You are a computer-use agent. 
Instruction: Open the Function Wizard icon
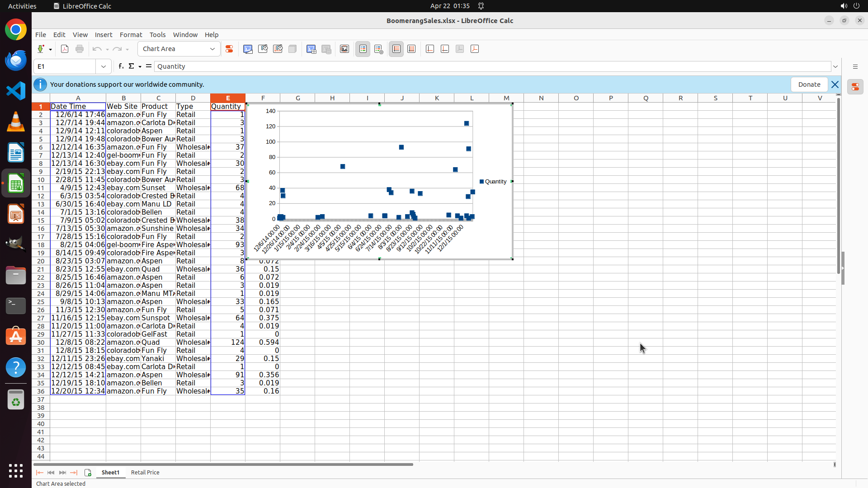(x=121, y=66)
